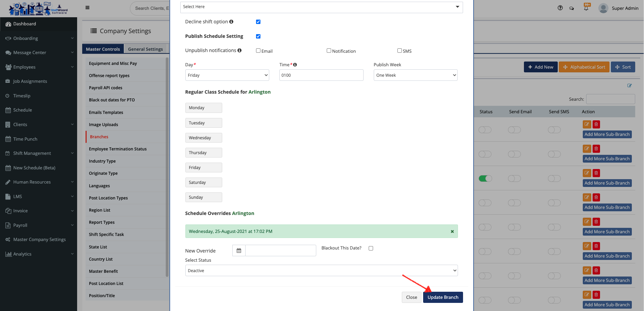Open notifications bell icon
Viewport: 644px width, 311px height.
tap(586, 8)
